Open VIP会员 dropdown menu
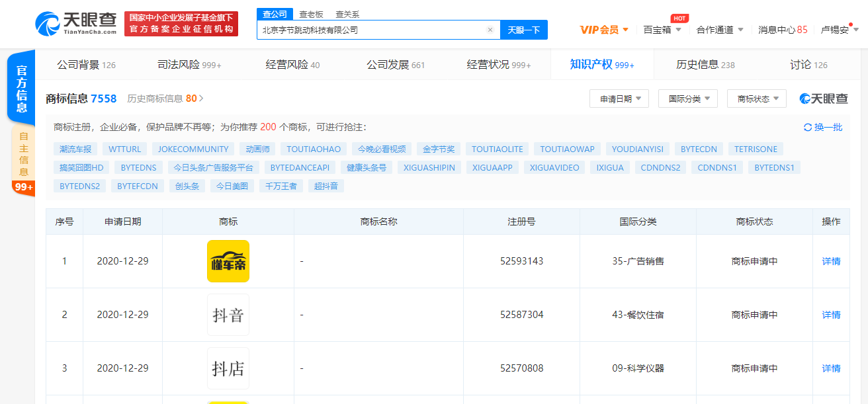Viewport: 868px width, 404px height. coord(604,30)
